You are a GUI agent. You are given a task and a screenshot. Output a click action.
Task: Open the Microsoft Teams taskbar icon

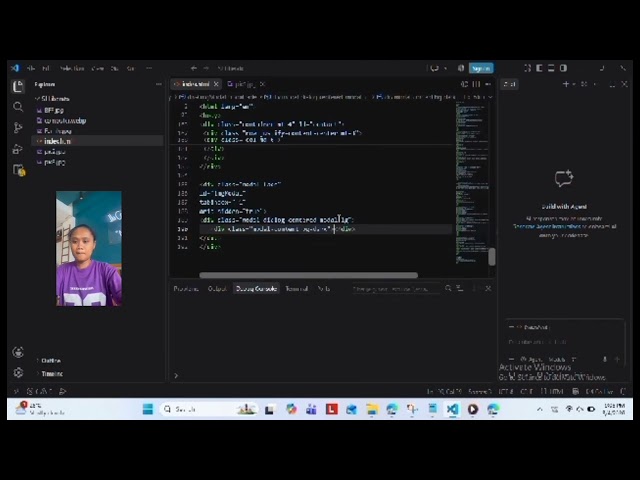pyautogui.click(x=311, y=409)
